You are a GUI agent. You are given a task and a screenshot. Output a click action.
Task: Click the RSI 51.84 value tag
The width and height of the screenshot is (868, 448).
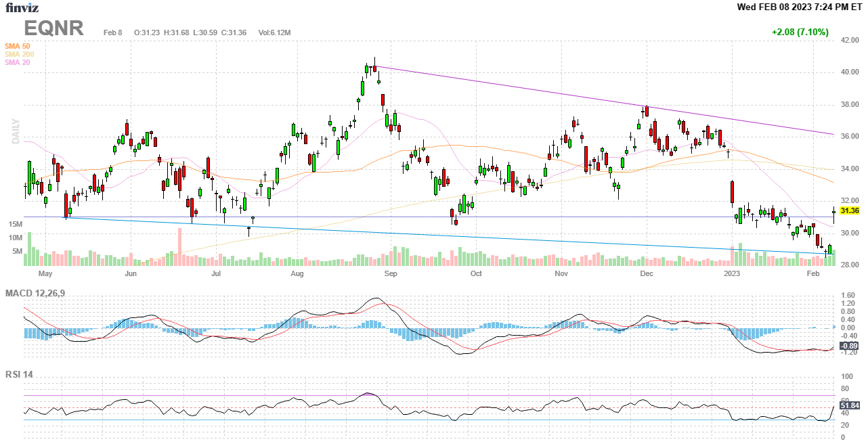[849, 405]
